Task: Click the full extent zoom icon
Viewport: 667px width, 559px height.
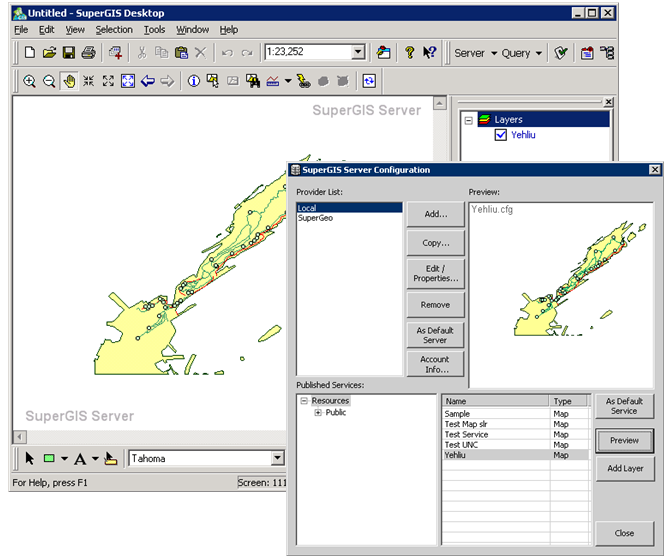Action: point(127,82)
